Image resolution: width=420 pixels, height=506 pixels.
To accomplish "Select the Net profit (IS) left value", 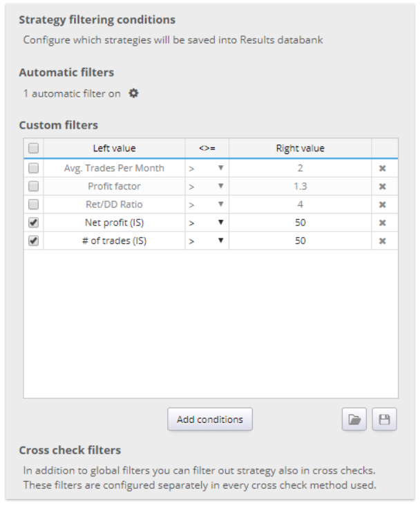I will point(114,223).
